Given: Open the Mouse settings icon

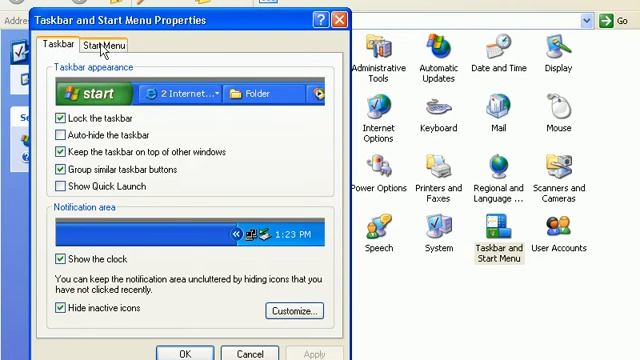Looking at the screenshot, I should [x=558, y=107].
